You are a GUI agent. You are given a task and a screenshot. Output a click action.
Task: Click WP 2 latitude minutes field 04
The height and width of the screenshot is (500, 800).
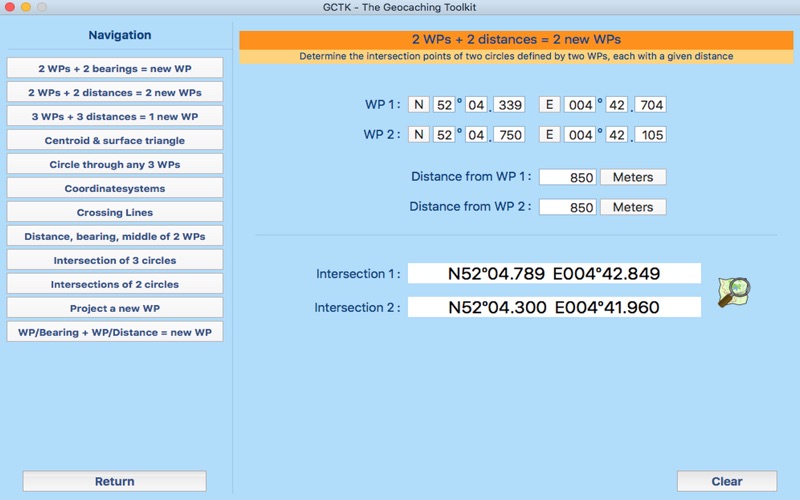[x=476, y=135]
